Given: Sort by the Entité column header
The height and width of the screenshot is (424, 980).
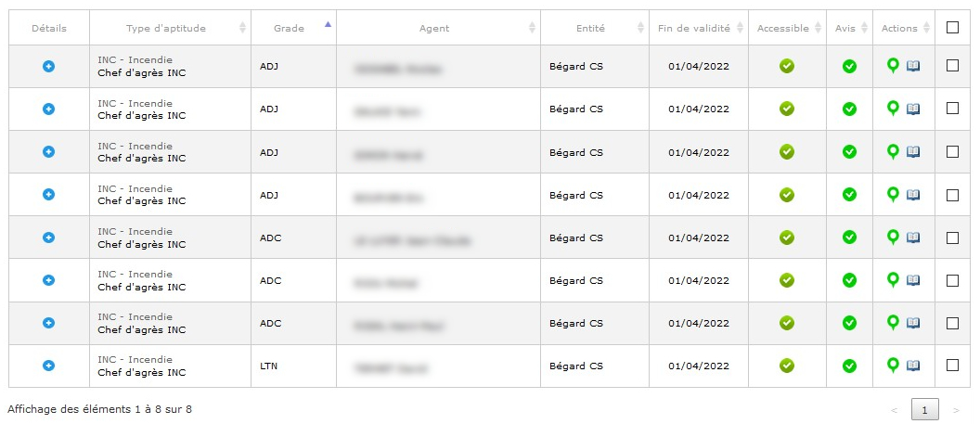Looking at the screenshot, I should (x=595, y=28).
